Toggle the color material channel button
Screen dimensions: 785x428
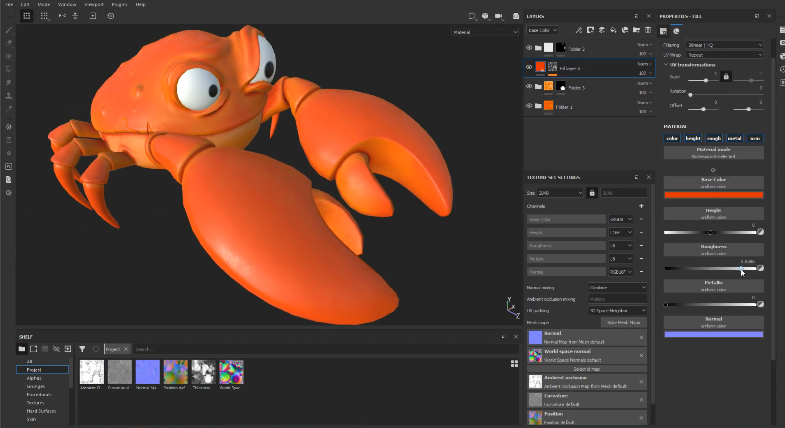[x=672, y=138]
